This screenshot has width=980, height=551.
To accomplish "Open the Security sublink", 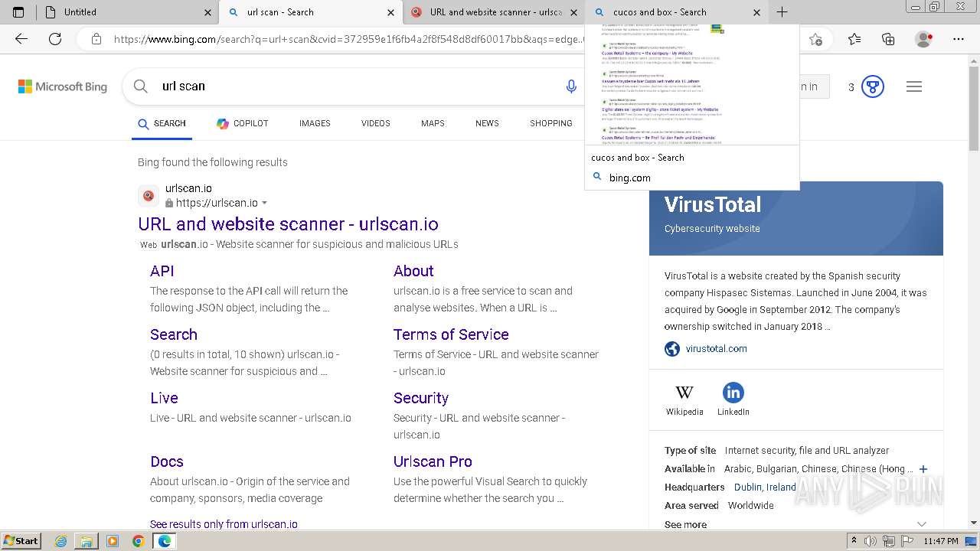I will point(421,398).
